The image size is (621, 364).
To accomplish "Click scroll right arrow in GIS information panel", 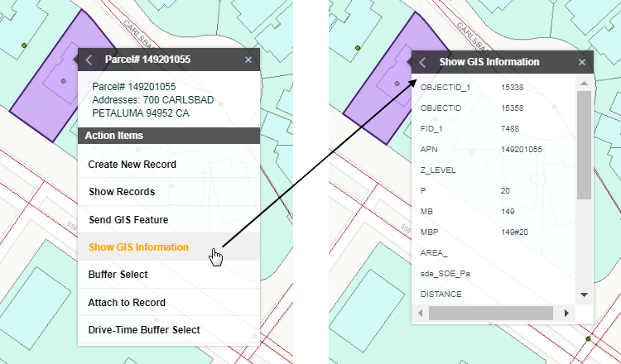I will pos(566,314).
